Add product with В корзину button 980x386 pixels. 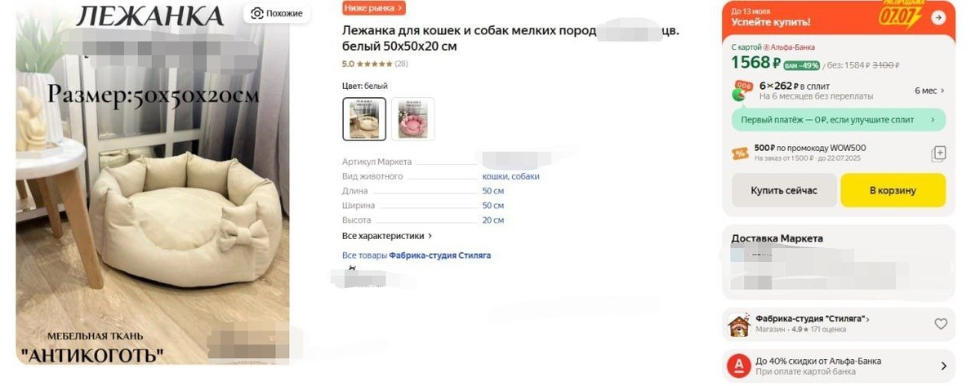coord(893,190)
